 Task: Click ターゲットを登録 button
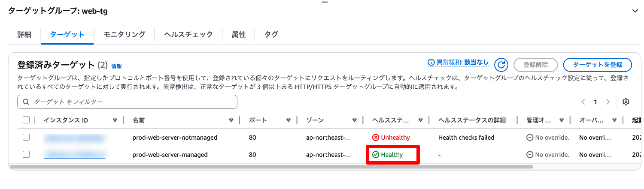598,65
